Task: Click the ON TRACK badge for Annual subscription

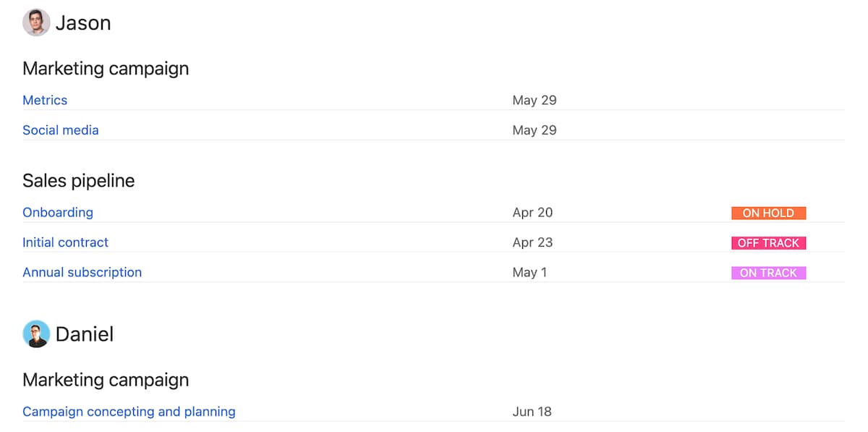Action: 768,272
